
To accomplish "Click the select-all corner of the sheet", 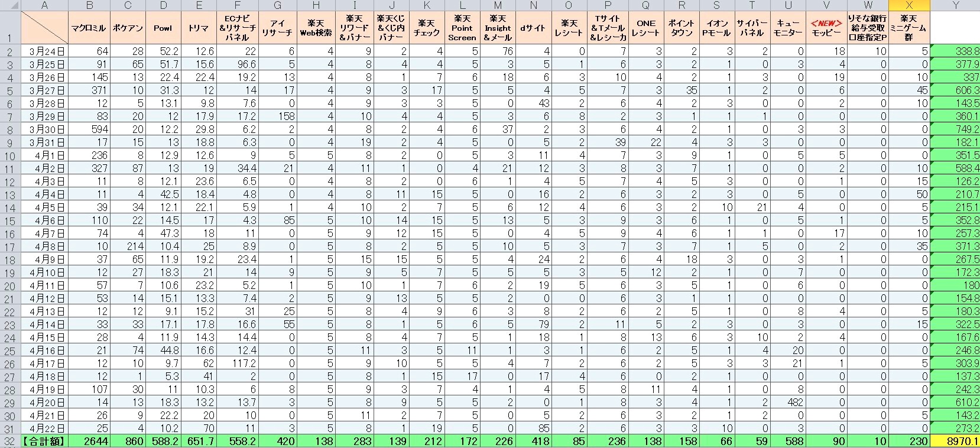I will tap(10, 5).
